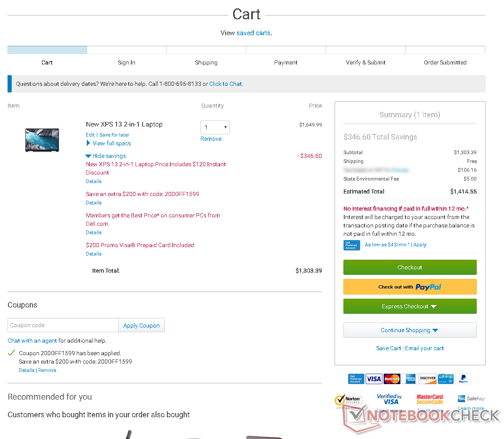The height and width of the screenshot is (439, 504).
Task: Check out with PayPal button
Action: [410, 287]
